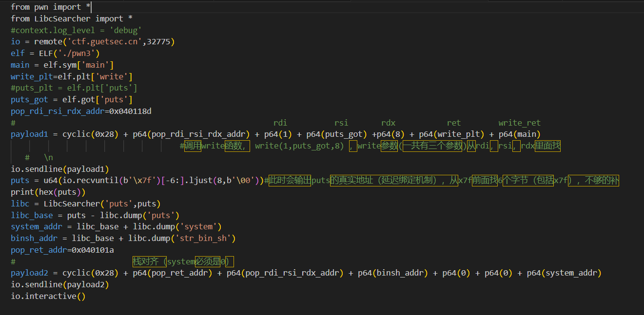Click the 'io.sendline(payload1)' line

pyautogui.click(x=60, y=169)
